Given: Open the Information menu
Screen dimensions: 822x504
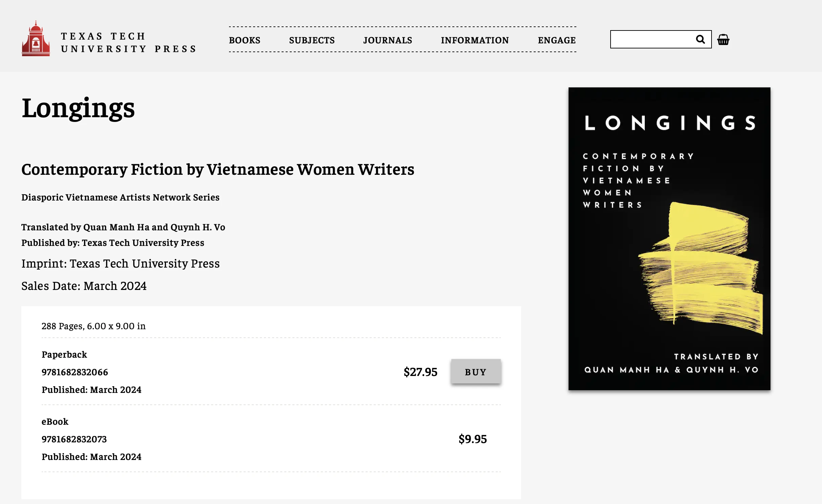Looking at the screenshot, I should (475, 40).
